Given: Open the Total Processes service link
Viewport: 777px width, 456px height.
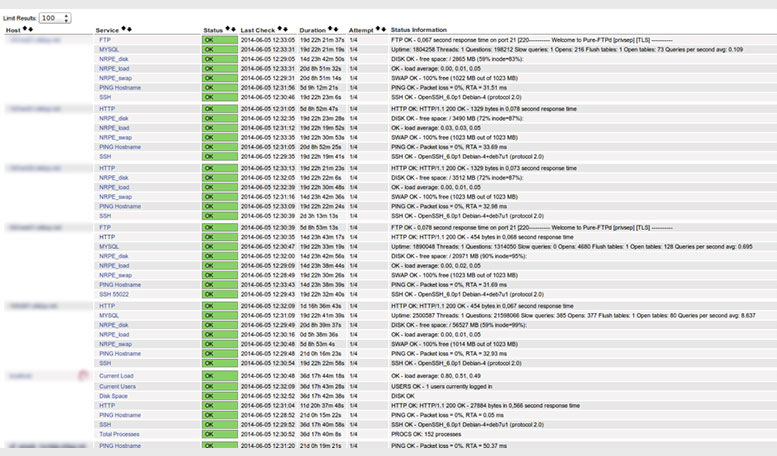Looking at the screenshot, I should click(x=119, y=434).
